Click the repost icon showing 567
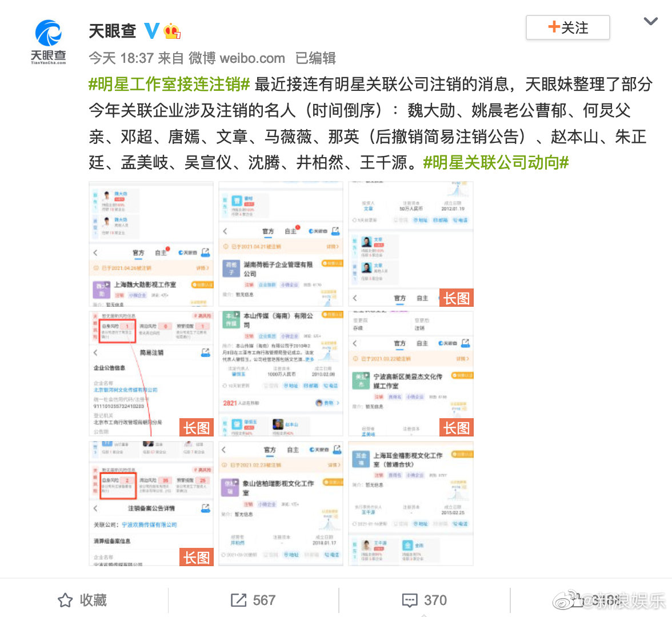This screenshot has width=672, height=617. click(x=239, y=600)
